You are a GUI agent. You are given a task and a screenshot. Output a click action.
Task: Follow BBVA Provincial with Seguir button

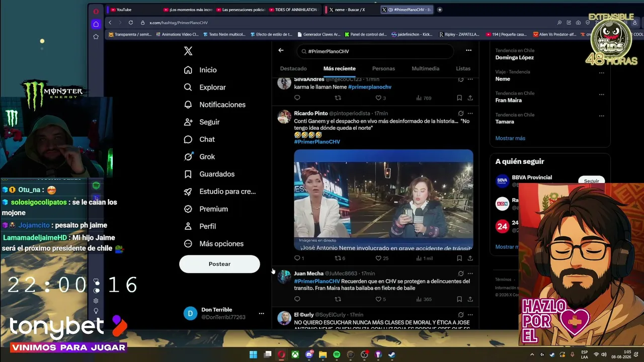tap(592, 180)
